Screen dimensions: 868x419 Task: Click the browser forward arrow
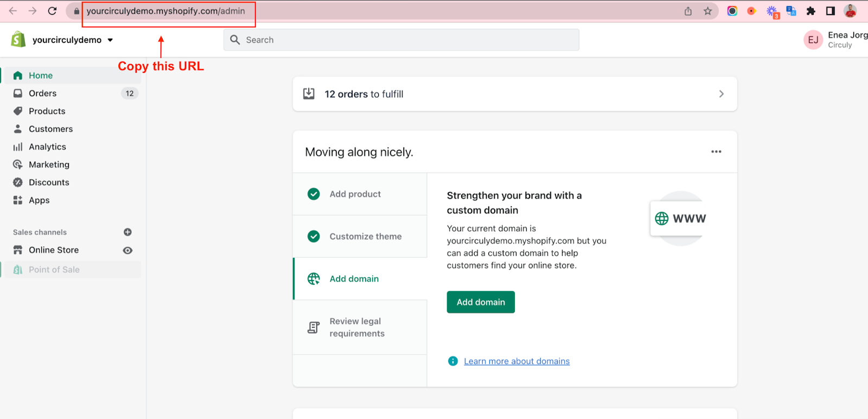33,11
